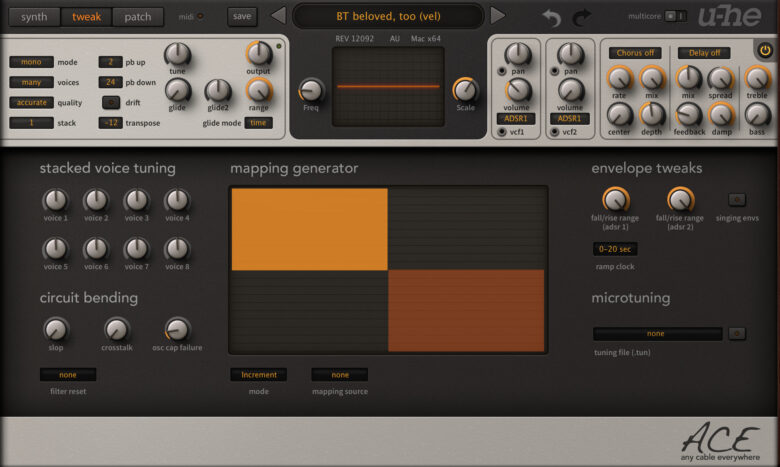780x467 pixels.
Task: Open the ramp clock selector 0-20 sec
Action: (615, 249)
